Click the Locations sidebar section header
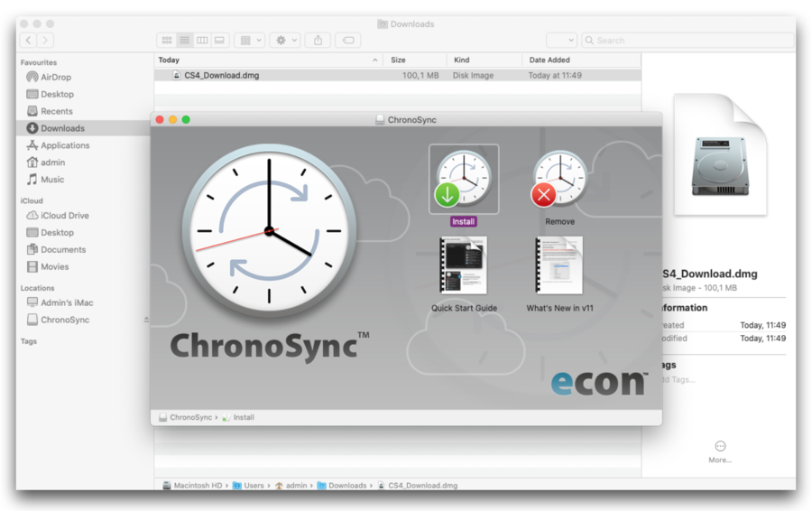The height and width of the screenshot is (511, 812). 37,288
